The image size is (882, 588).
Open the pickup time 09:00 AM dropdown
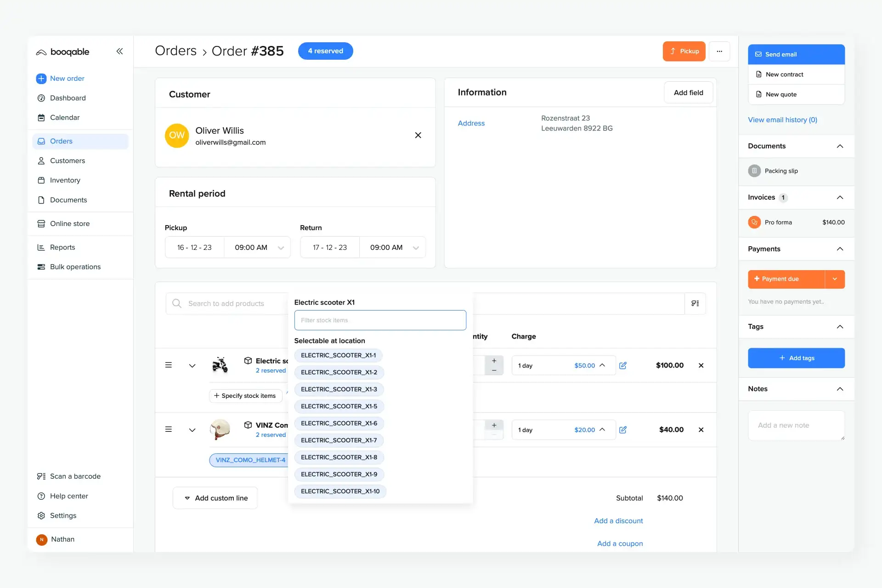[258, 248]
